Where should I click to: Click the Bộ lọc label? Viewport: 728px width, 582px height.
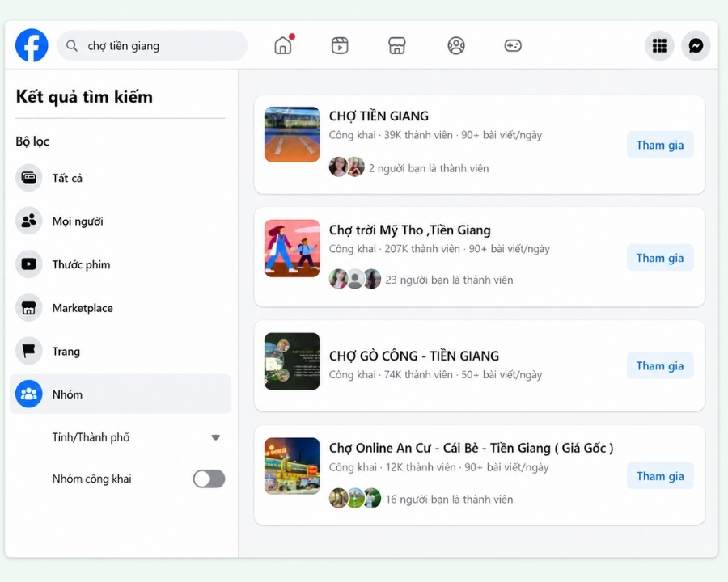point(32,141)
